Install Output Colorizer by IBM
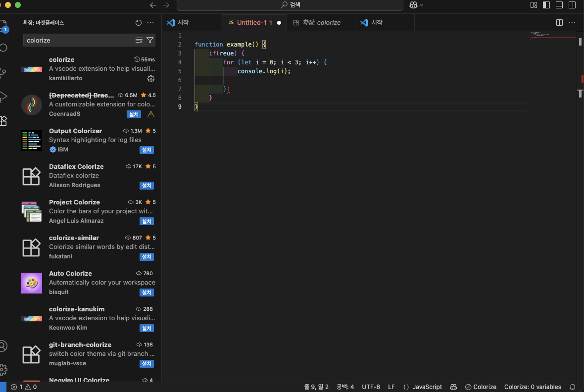Image resolution: width=584 pixels, height=392 pixels. pos(147,150)
